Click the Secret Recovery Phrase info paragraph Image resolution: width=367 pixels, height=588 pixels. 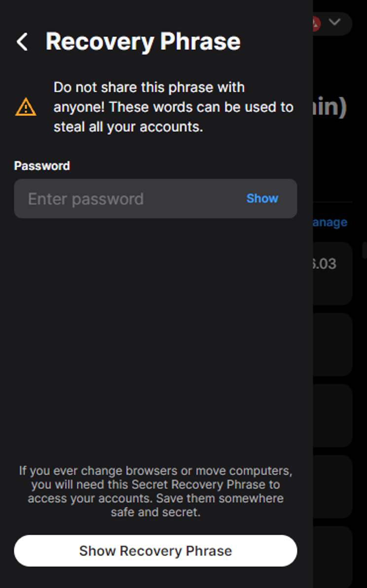click(155, 491)
